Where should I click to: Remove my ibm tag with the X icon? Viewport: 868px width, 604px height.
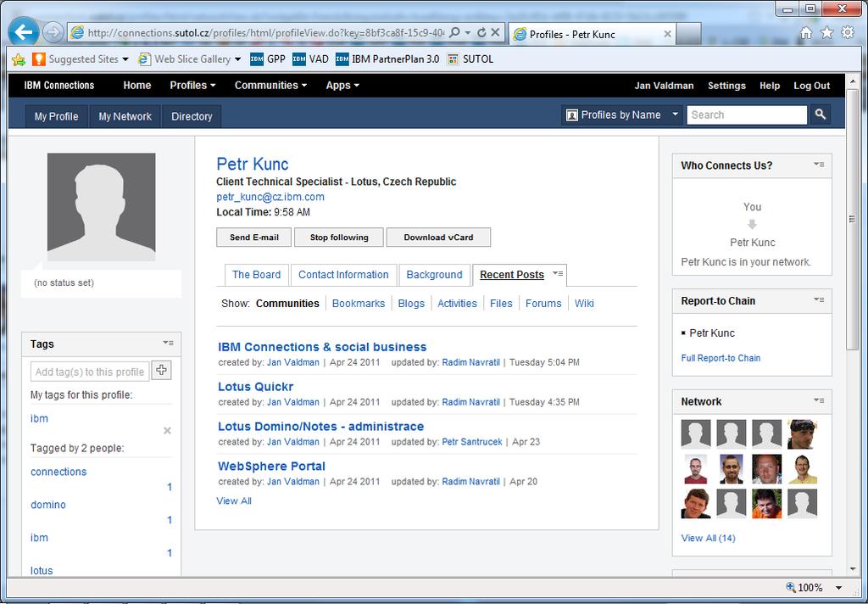[167, 431]
